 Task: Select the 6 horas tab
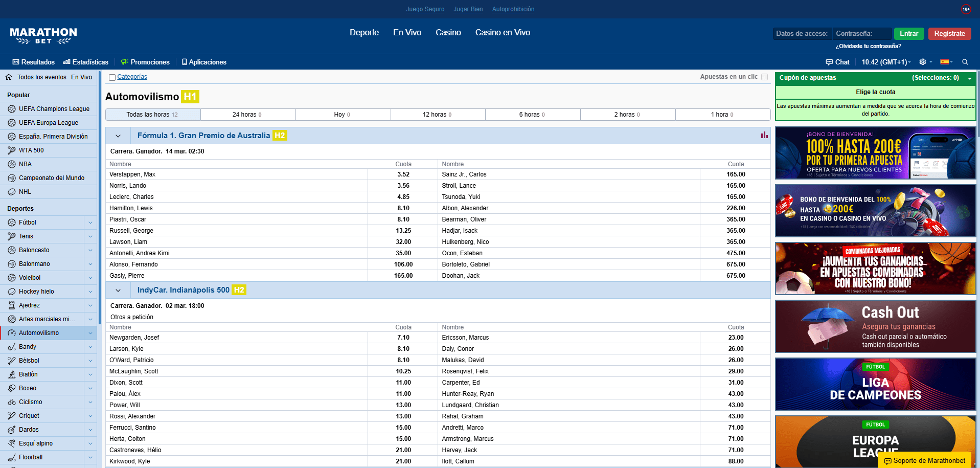click(533, 115)
